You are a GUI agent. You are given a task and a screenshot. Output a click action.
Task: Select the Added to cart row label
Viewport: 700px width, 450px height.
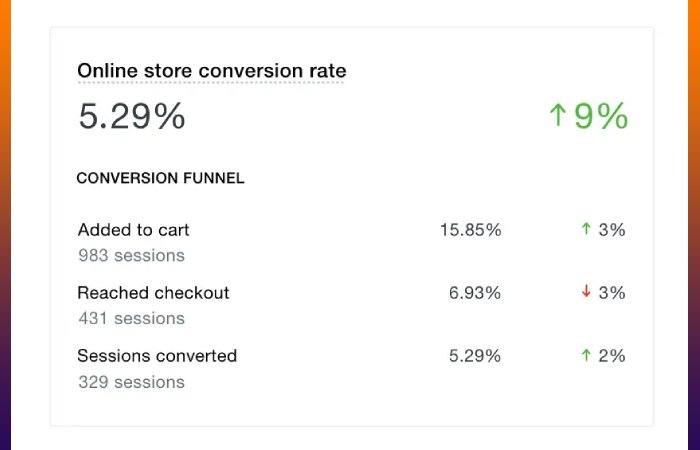[x=133, y=230]
